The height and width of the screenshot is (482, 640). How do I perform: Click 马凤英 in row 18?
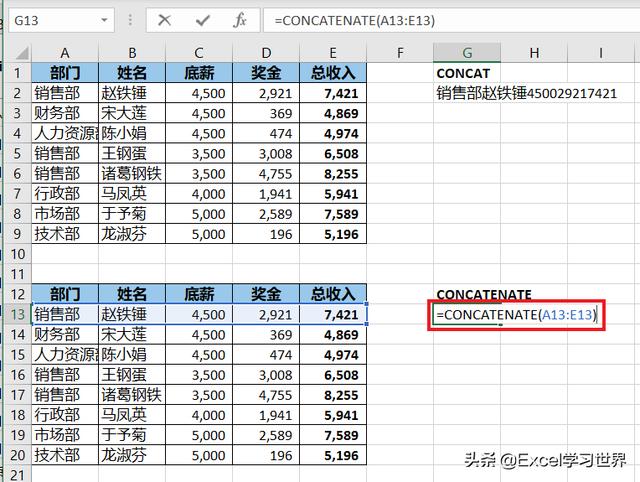coord(132,415)
